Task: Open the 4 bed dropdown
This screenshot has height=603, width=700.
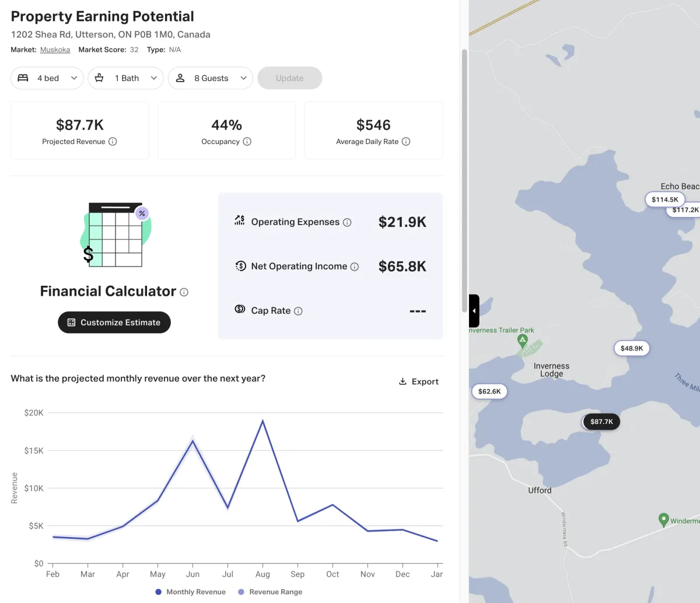Action: (x=47, y=78)
